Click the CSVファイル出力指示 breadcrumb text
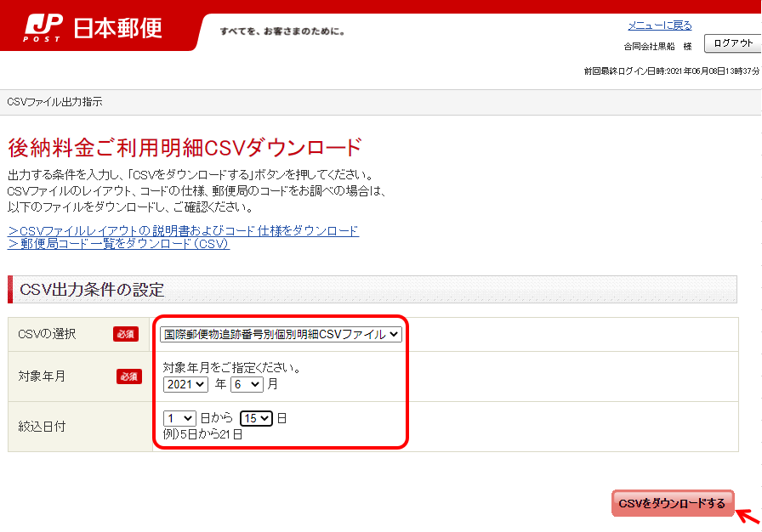762x532 pixels. (54, 102)
